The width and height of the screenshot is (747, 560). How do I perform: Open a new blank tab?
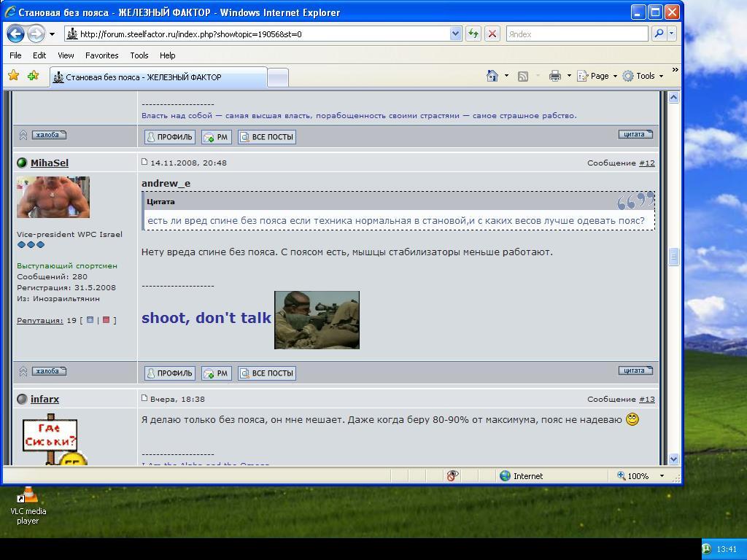point(278,77)
